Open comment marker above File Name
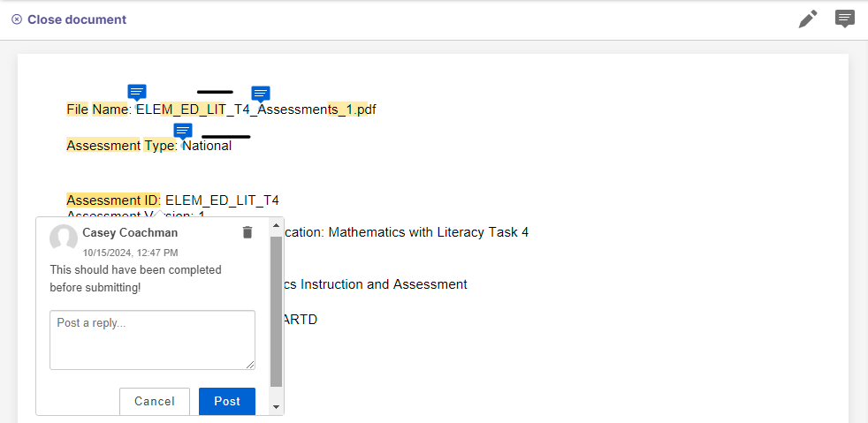868x423 pixels. (x=137, y=93)
